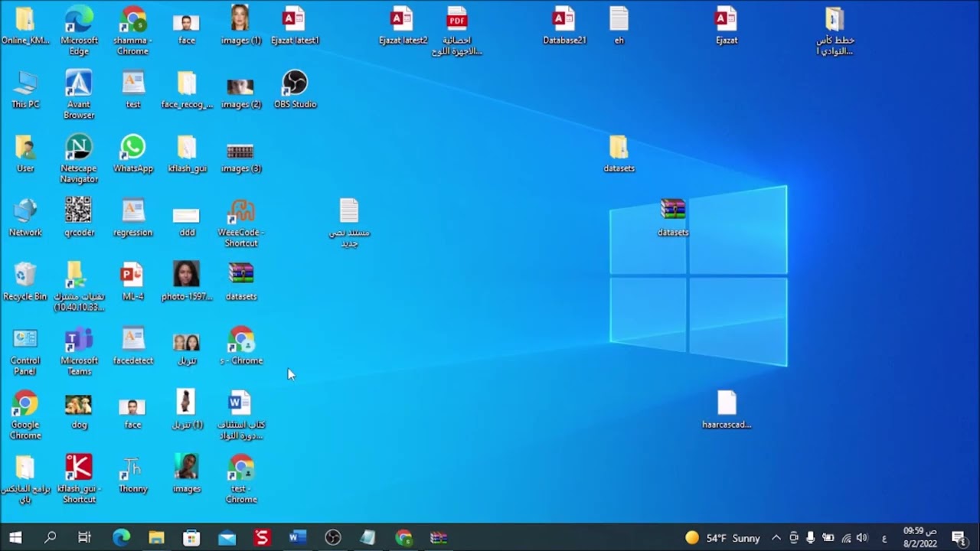
Task: Open taskbar Search
Action: (50, 537)
